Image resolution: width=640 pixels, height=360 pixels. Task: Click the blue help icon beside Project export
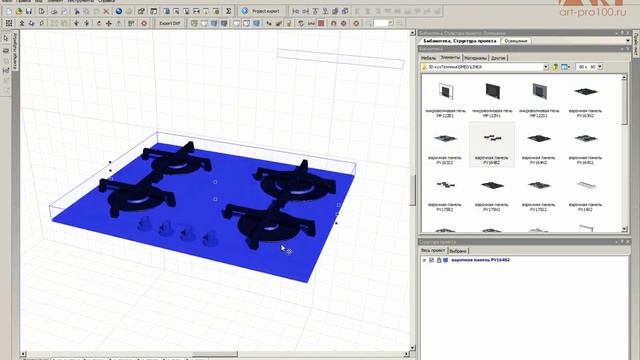pyautogui.click(x=245, y=11)
